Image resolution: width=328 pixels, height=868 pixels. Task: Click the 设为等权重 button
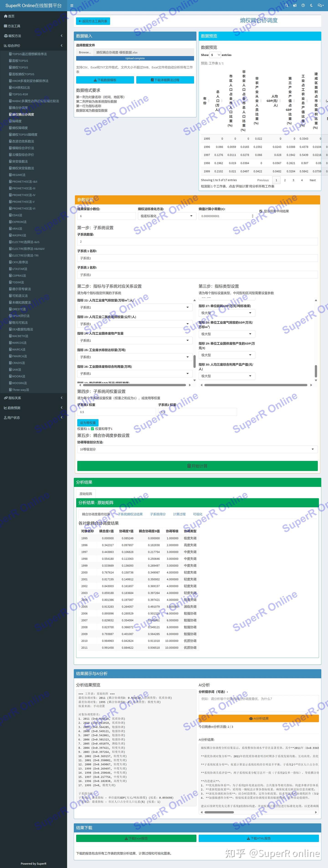pyautogui.click(x=88, y=423)
